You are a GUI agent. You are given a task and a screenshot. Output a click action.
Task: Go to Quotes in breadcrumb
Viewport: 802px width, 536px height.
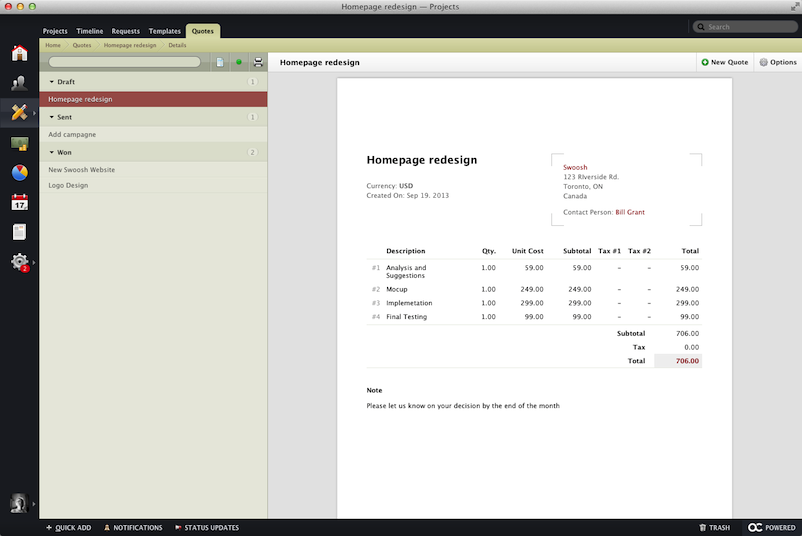point(82,45)
